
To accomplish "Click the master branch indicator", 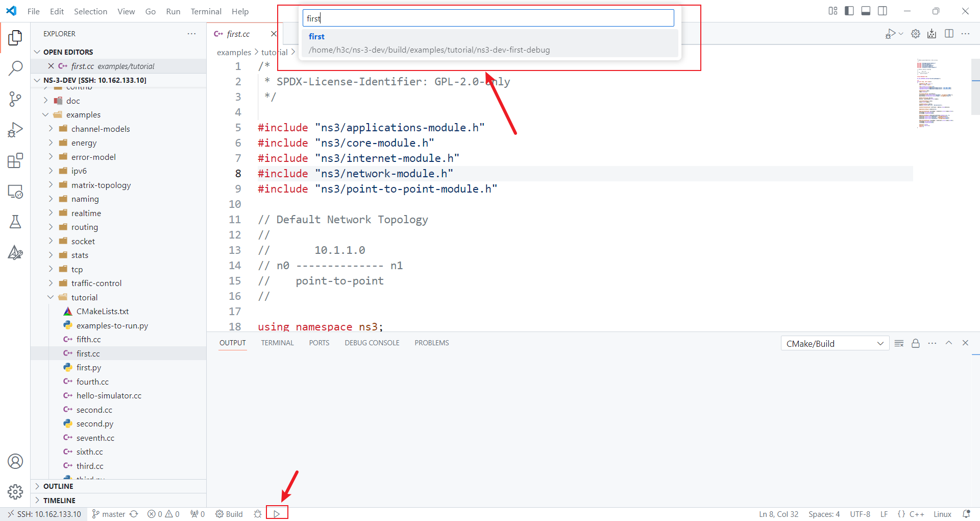I will coord(109,514).
